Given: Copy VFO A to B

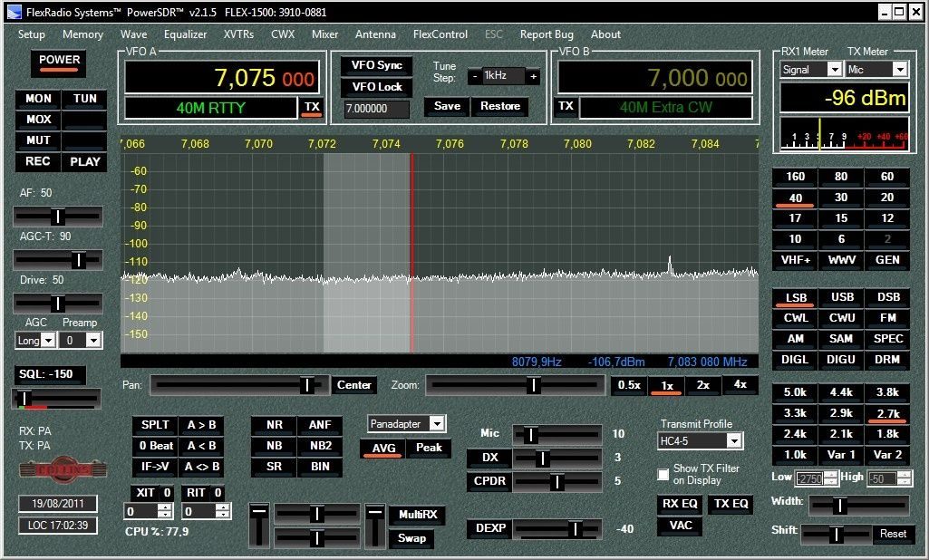Looking at the screenshot, I should [201, 425].
